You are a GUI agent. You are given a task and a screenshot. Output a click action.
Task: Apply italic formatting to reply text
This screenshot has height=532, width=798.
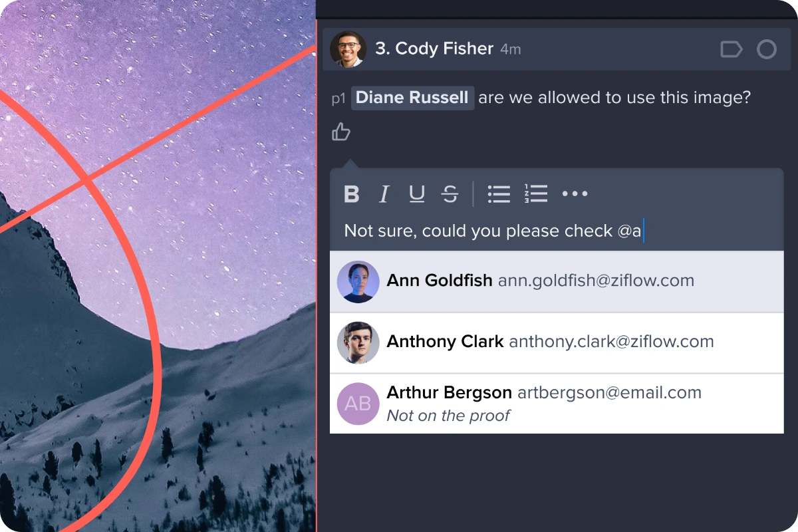click(x=384, y=194)
